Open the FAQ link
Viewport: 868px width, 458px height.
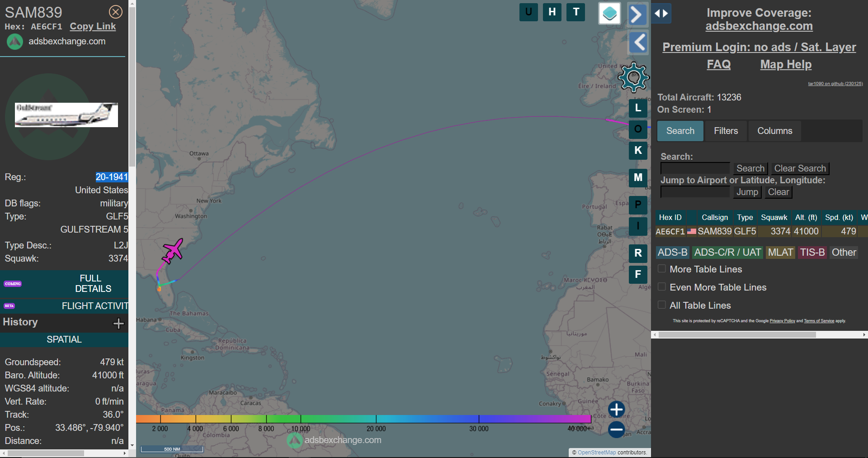tap(719, 64)
